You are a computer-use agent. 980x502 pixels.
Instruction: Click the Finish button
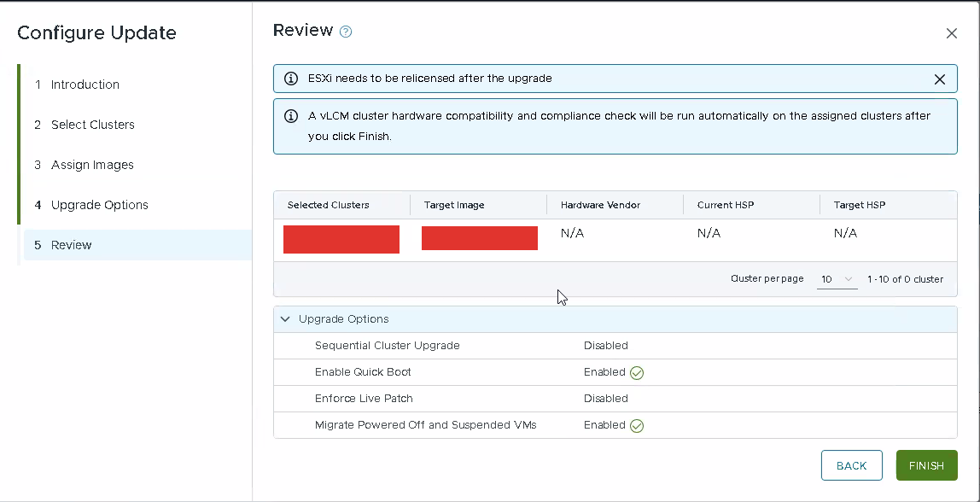coord(926,465)
